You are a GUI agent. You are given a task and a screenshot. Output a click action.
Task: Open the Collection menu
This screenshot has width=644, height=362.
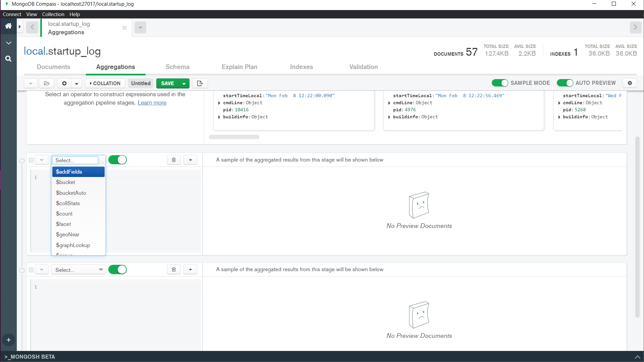[53, 14]
